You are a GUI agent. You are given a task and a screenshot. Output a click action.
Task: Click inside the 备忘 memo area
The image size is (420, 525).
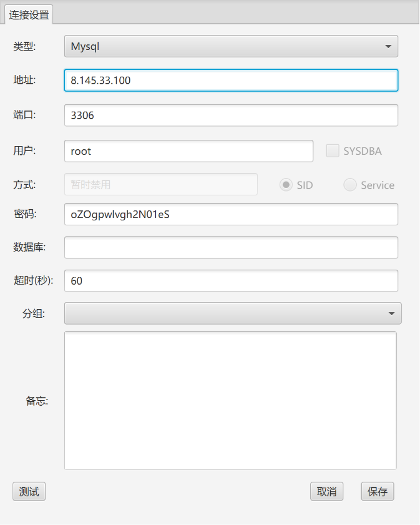(x=230, y=400)
